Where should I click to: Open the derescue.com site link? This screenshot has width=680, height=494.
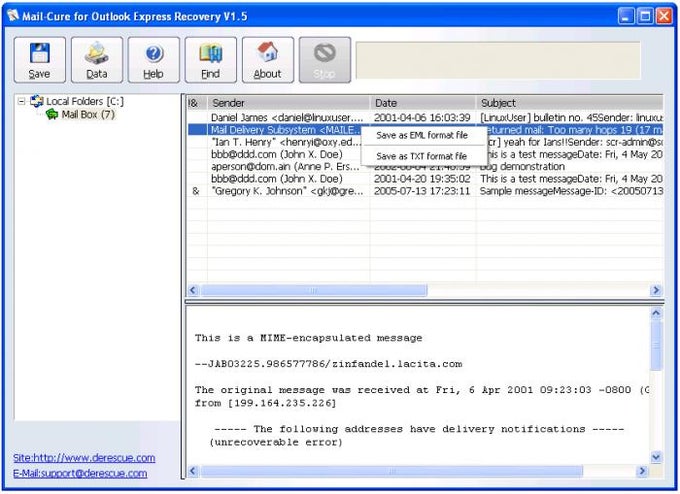(84, 458)
